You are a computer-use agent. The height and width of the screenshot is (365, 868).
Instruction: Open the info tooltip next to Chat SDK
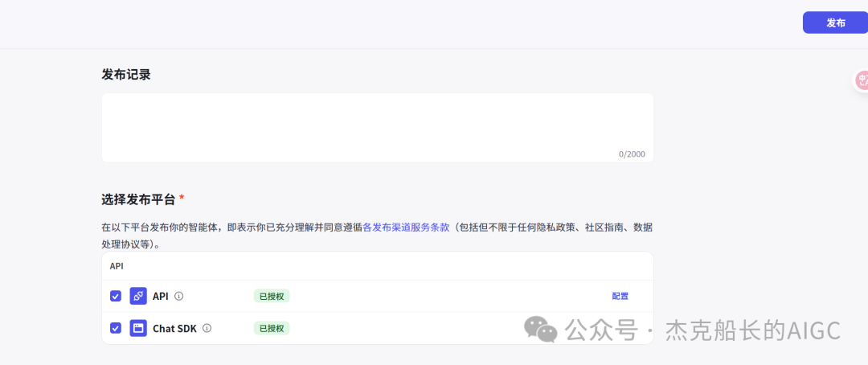tap(207, 329)
